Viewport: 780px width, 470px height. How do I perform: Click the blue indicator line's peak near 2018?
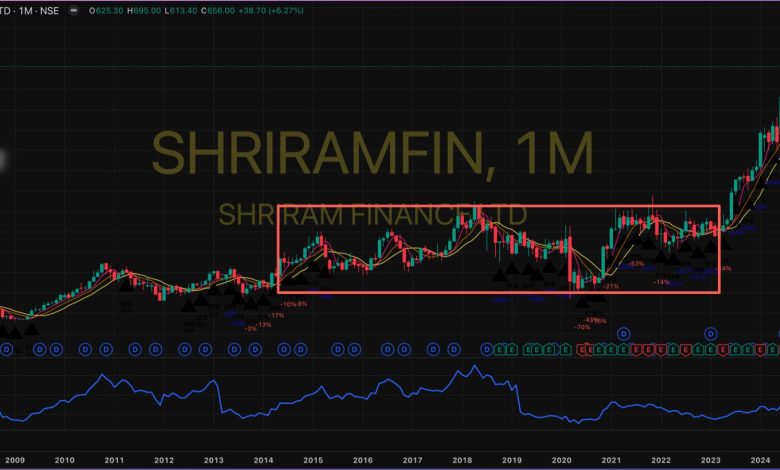(x=461, y=367)
